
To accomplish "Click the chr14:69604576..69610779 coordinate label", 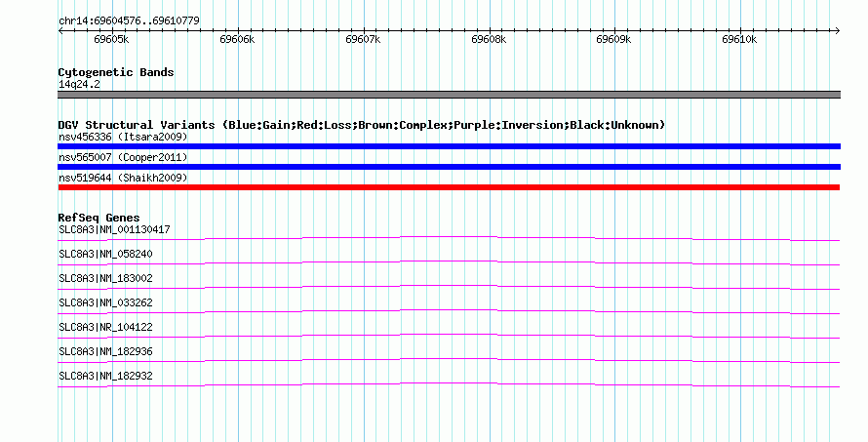I will (129, 20).
